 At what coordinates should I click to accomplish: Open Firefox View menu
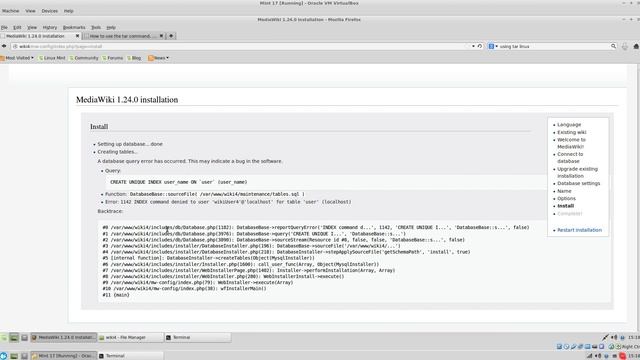click(x=32, y=27)
